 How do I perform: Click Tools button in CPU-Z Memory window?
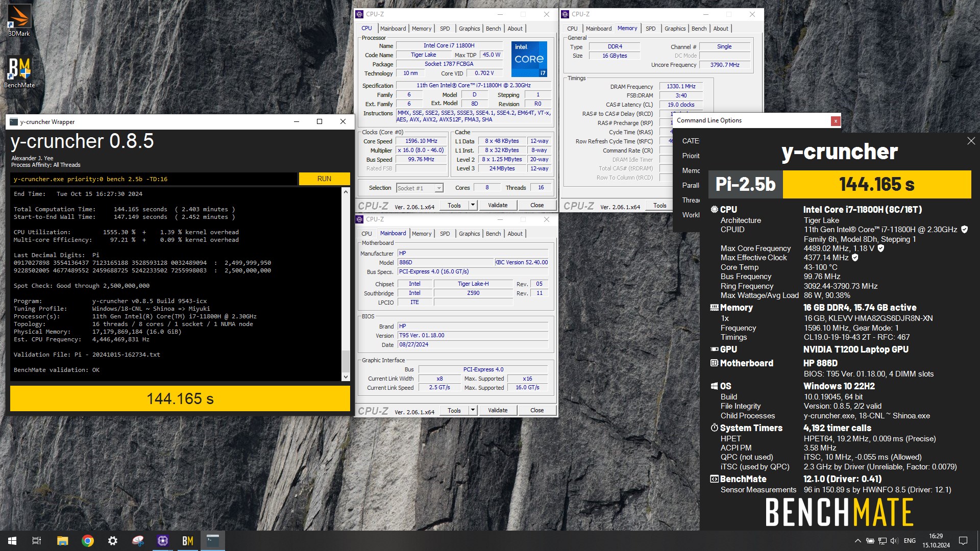point(659,206)
